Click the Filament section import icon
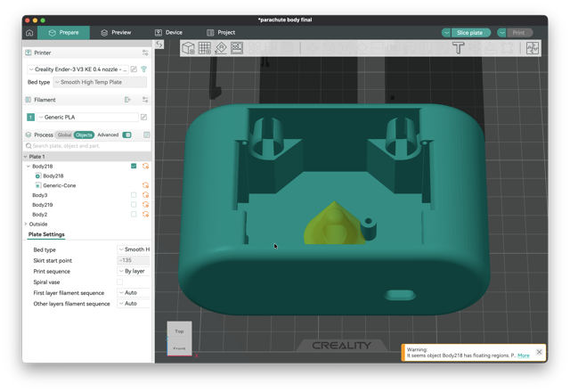This screenshot has width=570, height=392. click(127, 100)
